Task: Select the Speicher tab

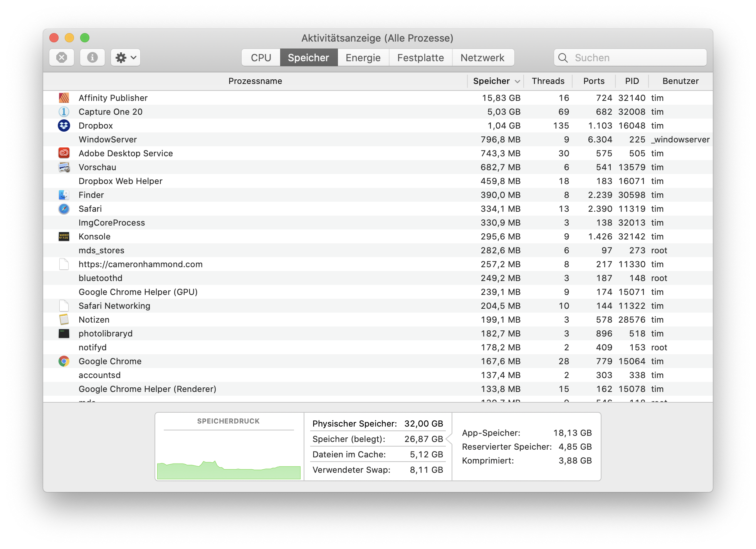Action: pos(309,58)
